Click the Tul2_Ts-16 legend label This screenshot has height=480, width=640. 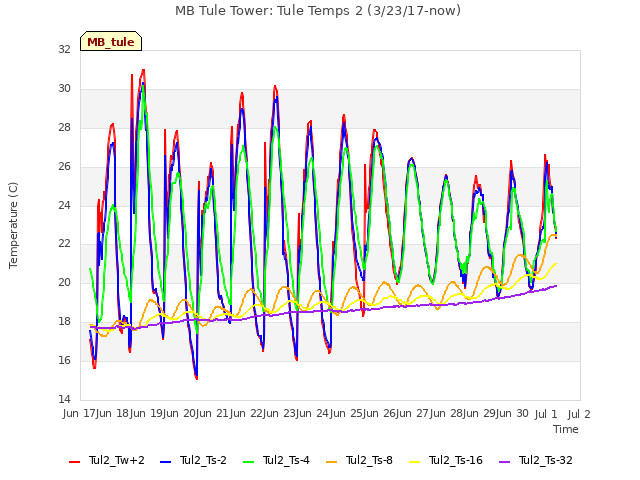456,460
